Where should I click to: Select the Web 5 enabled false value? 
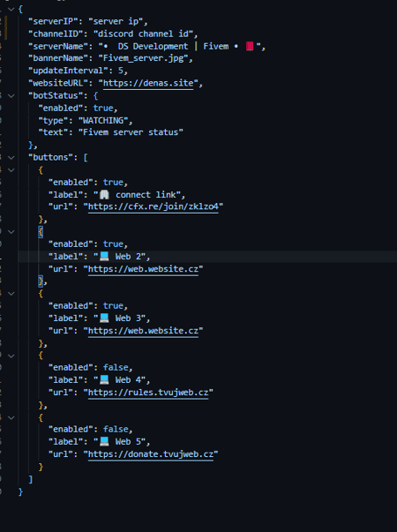point(116,429)
